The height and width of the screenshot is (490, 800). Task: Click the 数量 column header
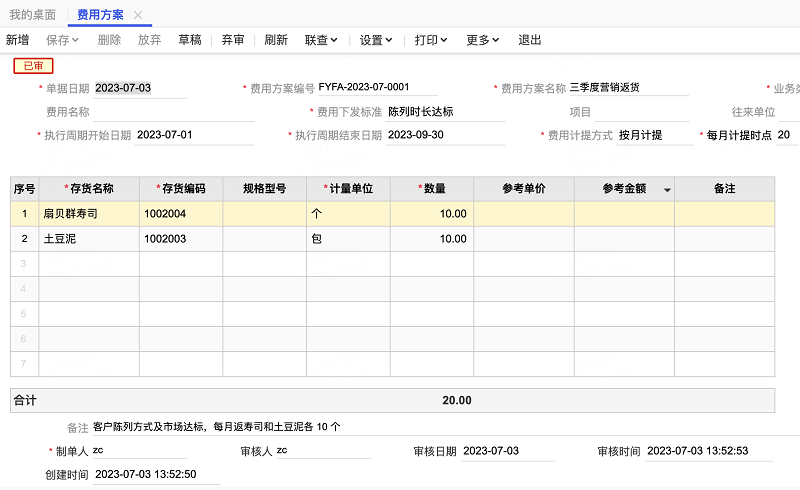pyautogui.click(x=432, y=188)
